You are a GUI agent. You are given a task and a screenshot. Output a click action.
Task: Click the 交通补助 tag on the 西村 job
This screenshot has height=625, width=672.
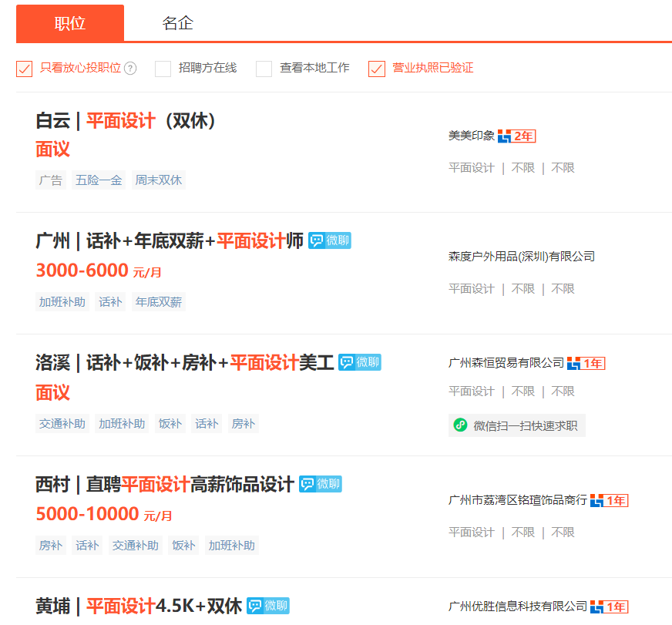tap(136, 546)
